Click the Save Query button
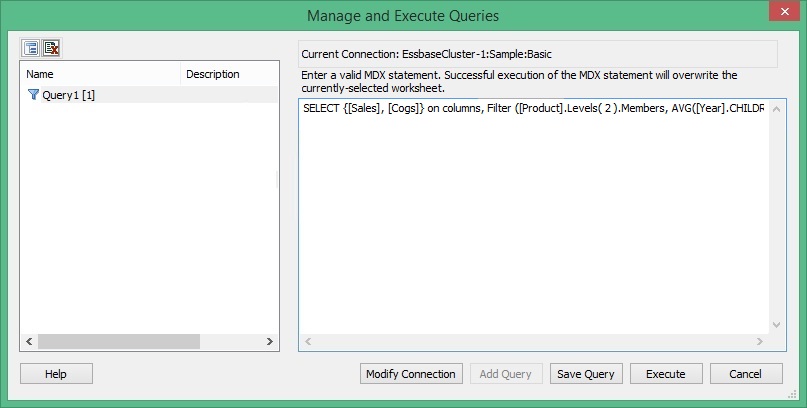This screenshot has height=408, width=807. coord(586,374)
